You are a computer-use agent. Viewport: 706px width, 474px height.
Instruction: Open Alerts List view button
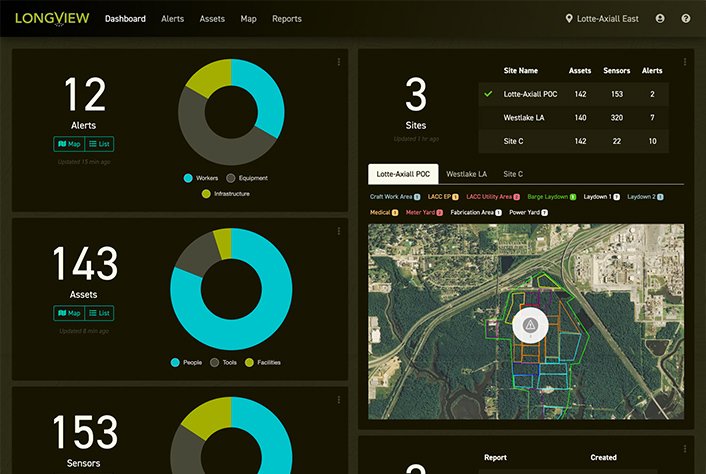[99, 144]
